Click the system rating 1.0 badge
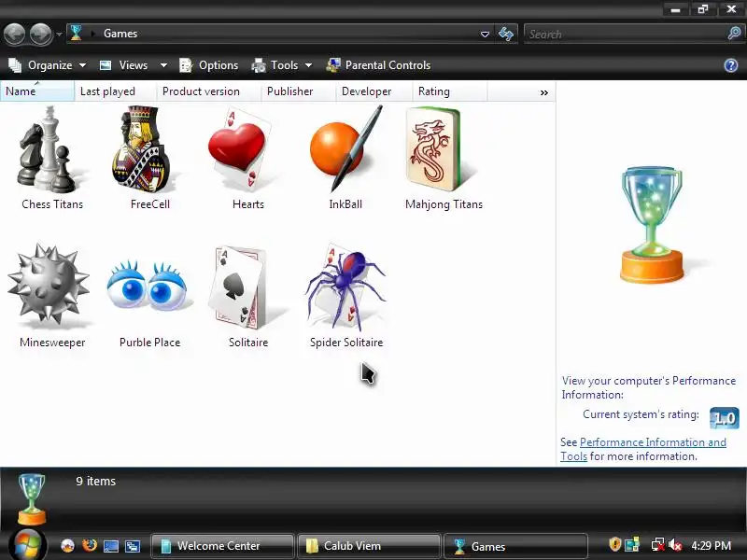The image size is (747, 560). [725, 418]
